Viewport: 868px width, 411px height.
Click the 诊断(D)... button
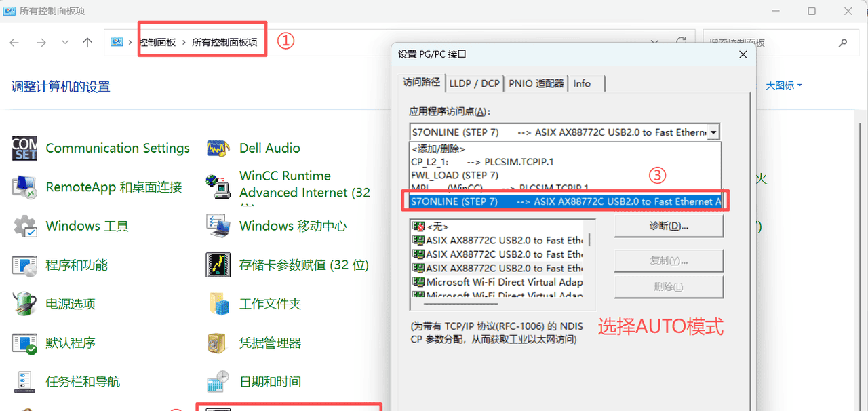(x=668, y=226)
